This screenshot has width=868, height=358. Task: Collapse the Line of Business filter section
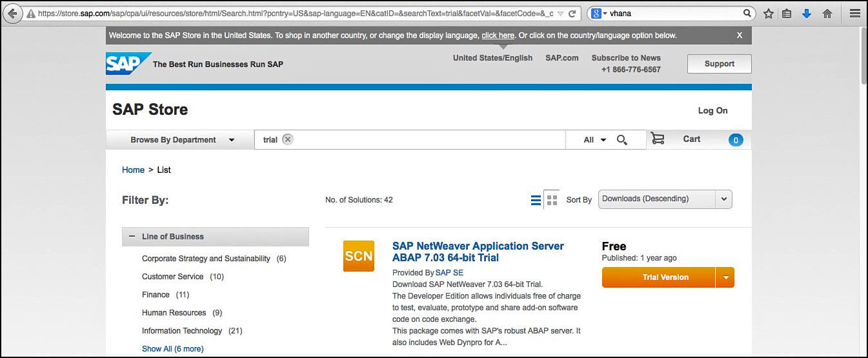click(x=215, y=237)
